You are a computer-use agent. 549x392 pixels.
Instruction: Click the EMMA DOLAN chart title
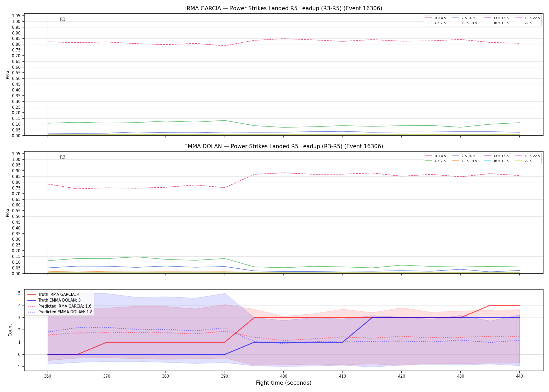click(284, 146)
